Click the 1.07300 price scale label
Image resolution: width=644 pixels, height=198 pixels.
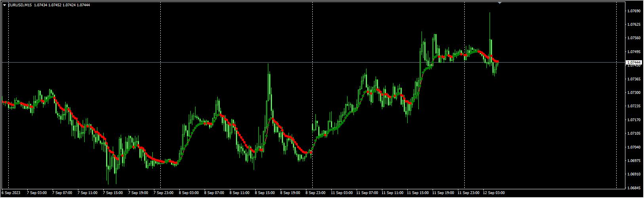click(x=634, y=92)
